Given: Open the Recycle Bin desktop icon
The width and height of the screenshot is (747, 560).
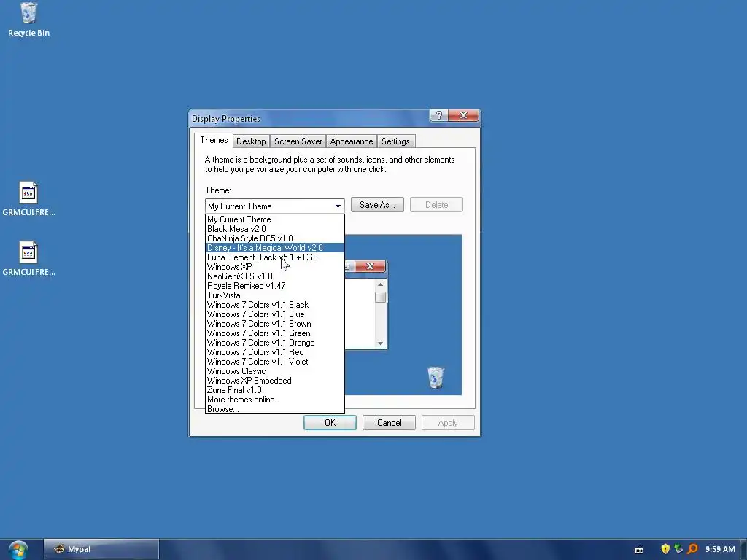Looking at the screenshot, I should tap(28, 19).
